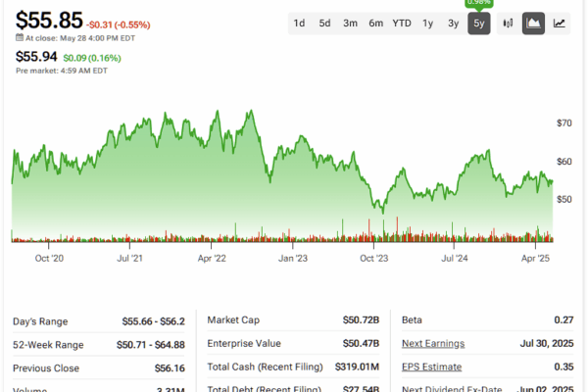Click the 52-Week Range value $50.71 - $64.88
The image size is (588, 392).
coord(150,345)
